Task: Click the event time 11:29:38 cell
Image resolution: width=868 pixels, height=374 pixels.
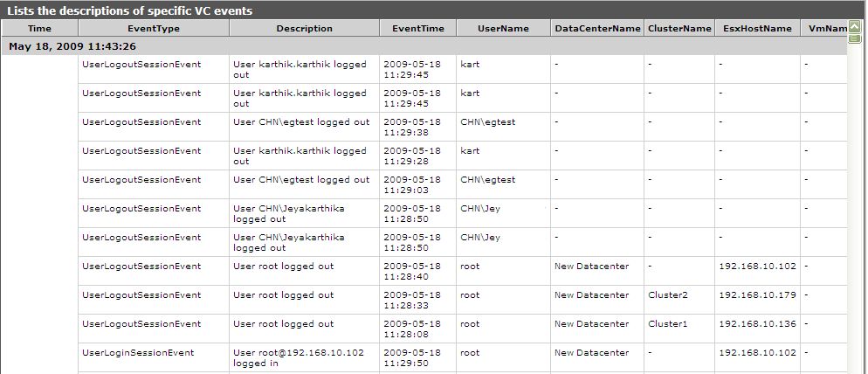Action: (418, 128)
